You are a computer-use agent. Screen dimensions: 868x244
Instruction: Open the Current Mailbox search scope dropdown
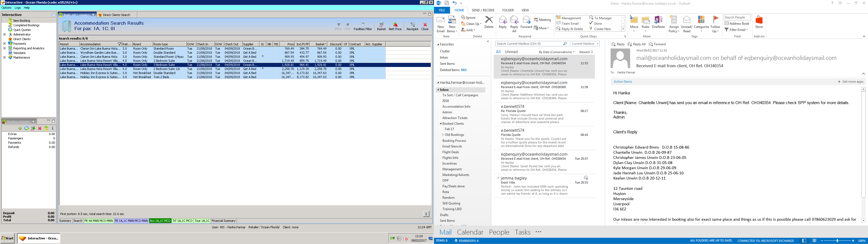585,44
